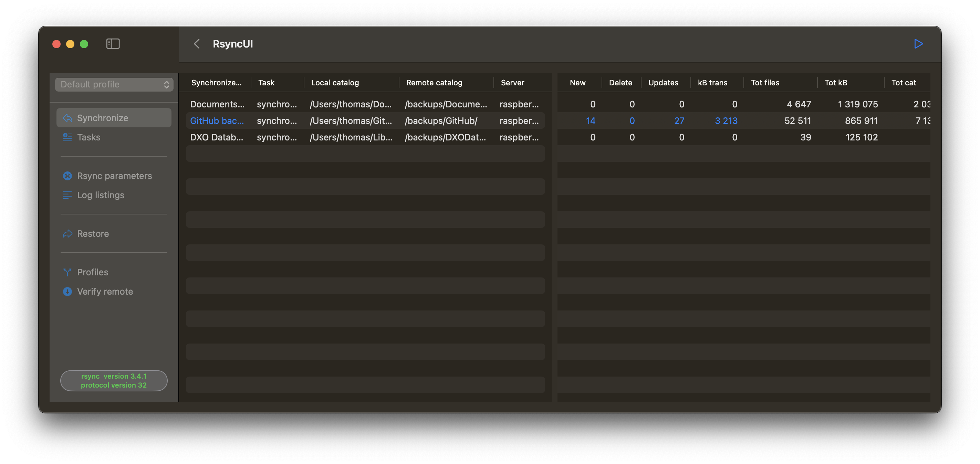This screenshot has width=980, height=464.
Task: Click /Users/thomas/Git... local catalog cell
Action: pos(351,120)
